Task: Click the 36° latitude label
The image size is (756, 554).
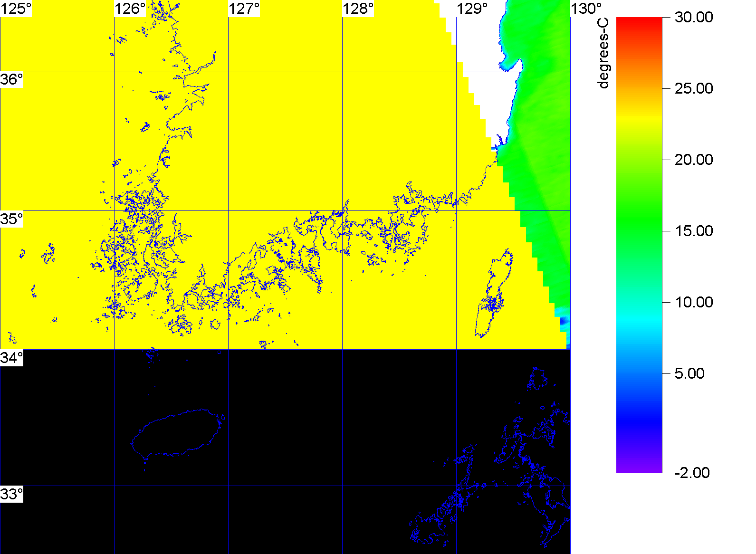Action: pyautogui.click(x=12, y=79)
